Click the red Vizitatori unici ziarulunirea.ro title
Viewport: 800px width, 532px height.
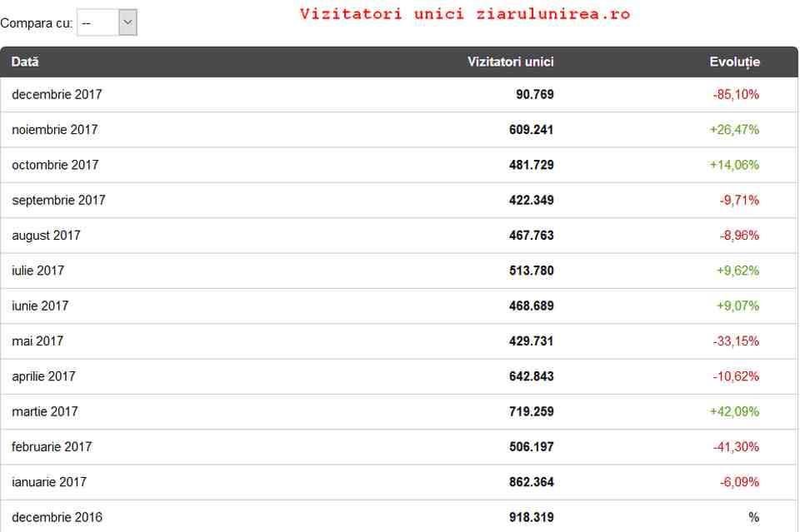click(465, 14)
